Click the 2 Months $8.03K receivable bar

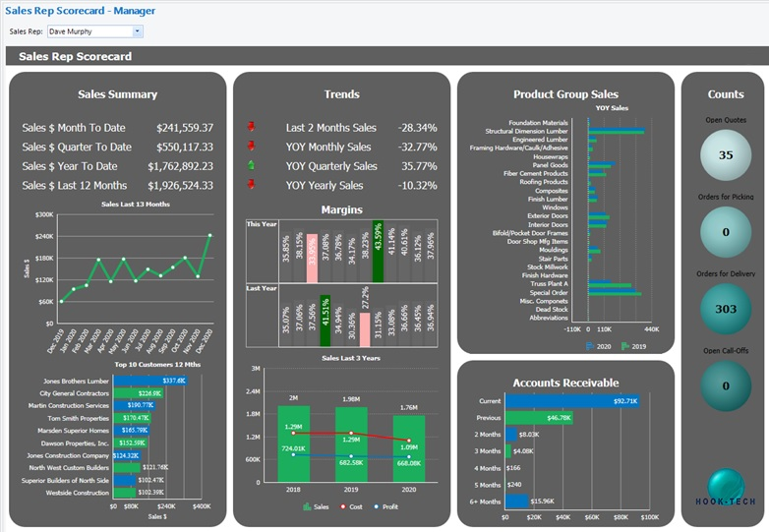(x=511, y=435)
